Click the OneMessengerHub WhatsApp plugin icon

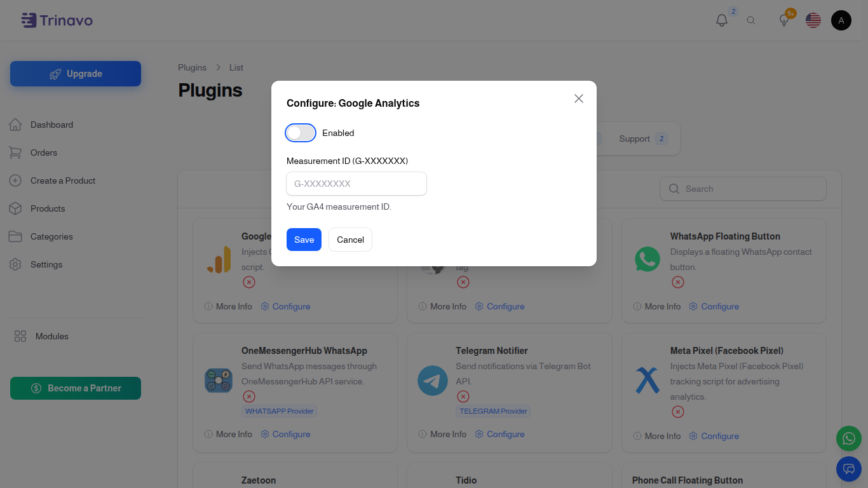coord(219,381)
